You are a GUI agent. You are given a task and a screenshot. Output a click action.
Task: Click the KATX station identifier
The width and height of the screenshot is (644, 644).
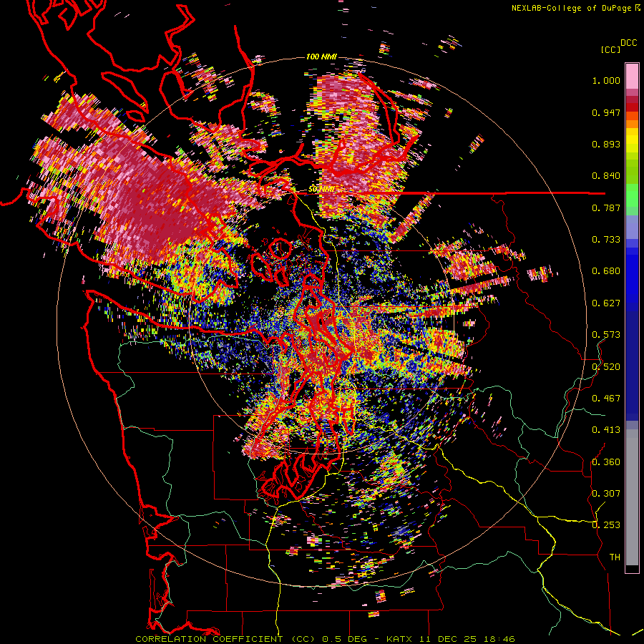(x=399, y=639)
